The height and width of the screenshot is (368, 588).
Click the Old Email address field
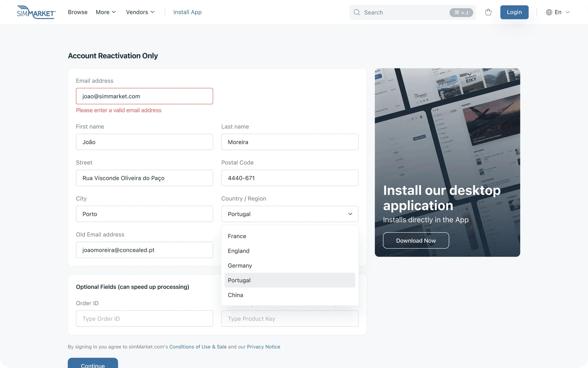point(144,250)
